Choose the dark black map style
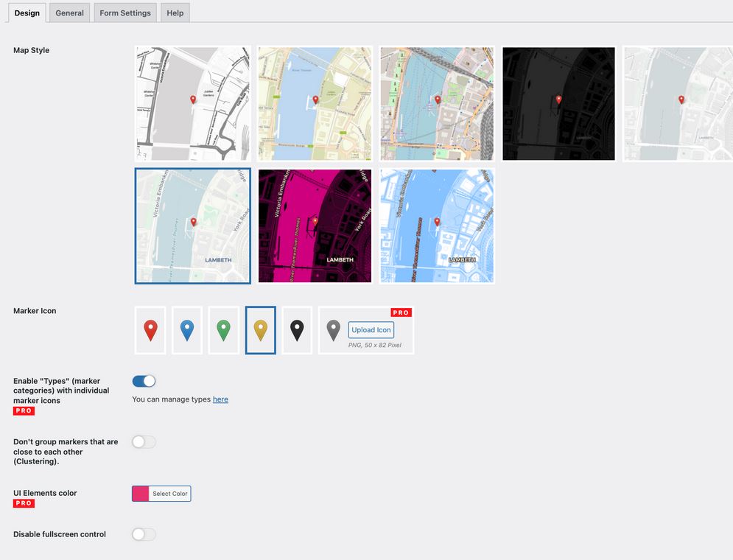Screen dimensions: 733x560 [558, 103]
